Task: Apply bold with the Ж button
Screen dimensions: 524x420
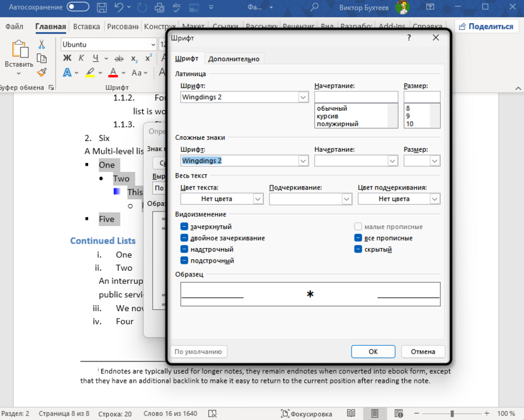Action: pos(67,58)
